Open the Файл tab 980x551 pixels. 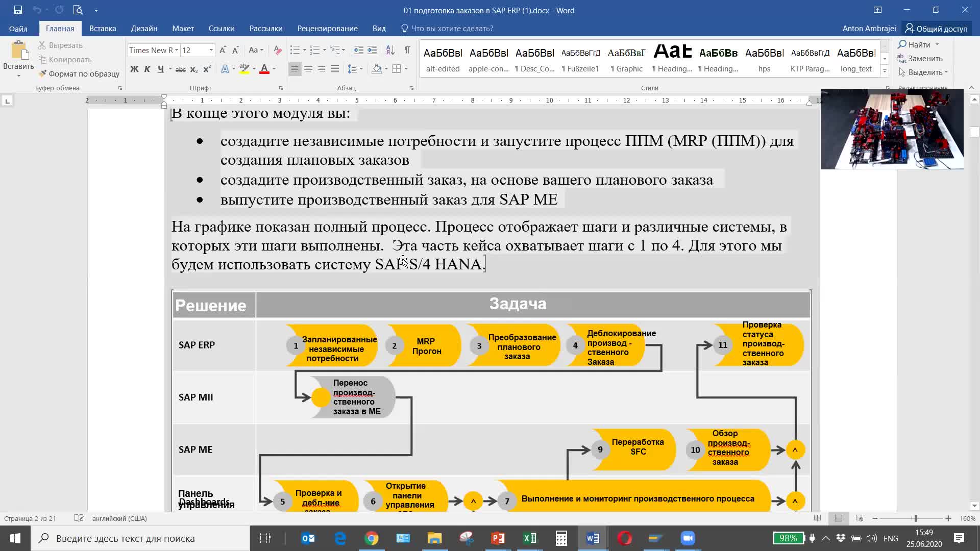(18, 29)
